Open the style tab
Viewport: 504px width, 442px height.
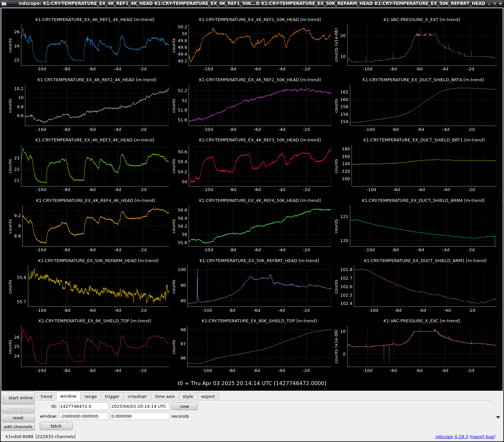click(188, 396)
